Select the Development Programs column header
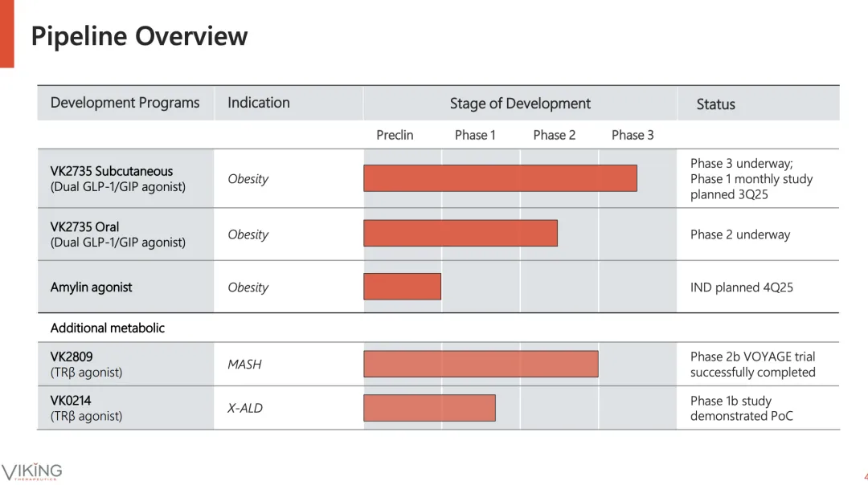Viewport: 868px width, 485px height. click(x=125, y=103)
